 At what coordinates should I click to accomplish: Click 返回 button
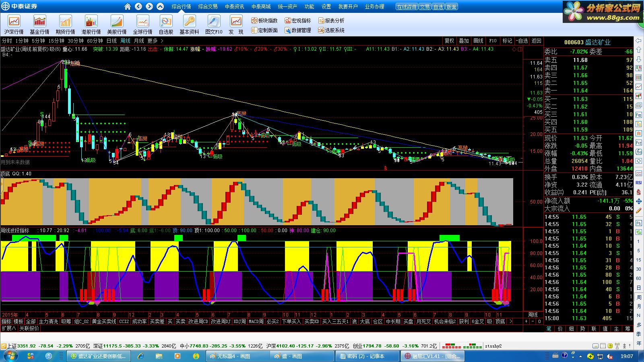pos(536,41)
